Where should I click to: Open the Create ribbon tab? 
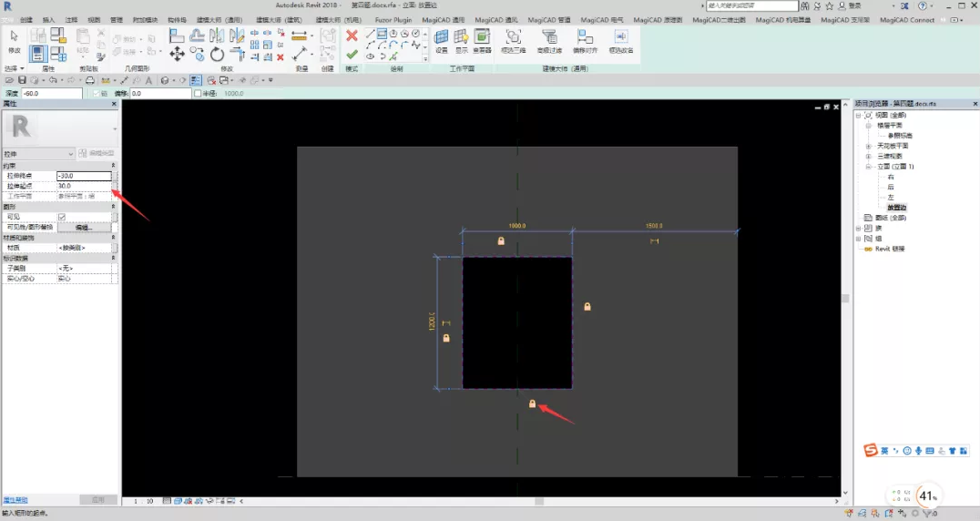pos(26,20)
